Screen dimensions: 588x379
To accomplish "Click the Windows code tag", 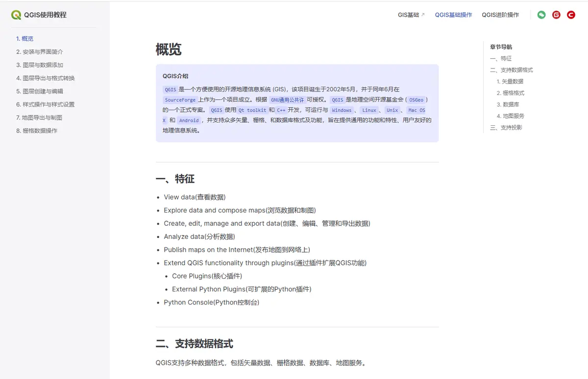I will coord(342,110).
